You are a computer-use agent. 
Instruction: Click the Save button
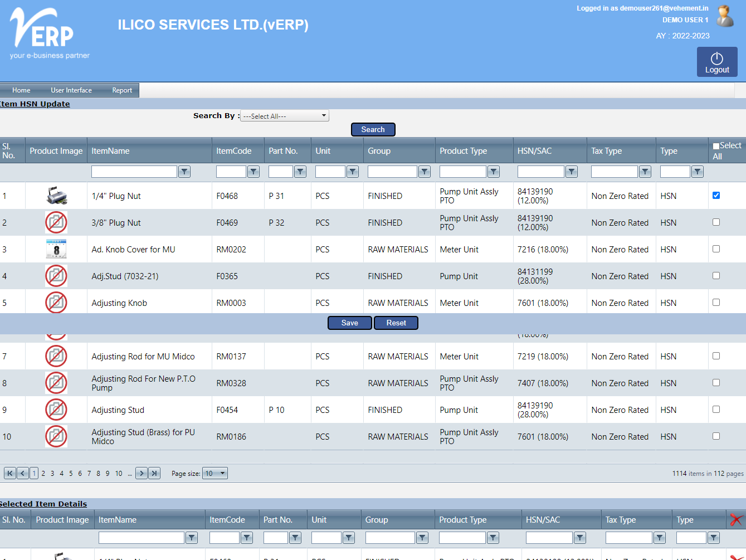(x=350, y=323)
